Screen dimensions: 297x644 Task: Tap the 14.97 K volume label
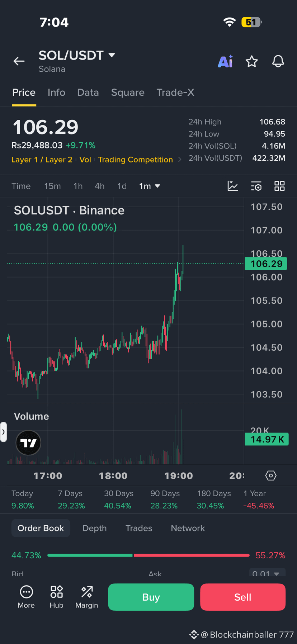pyautogui.click(x=267, y=439)
